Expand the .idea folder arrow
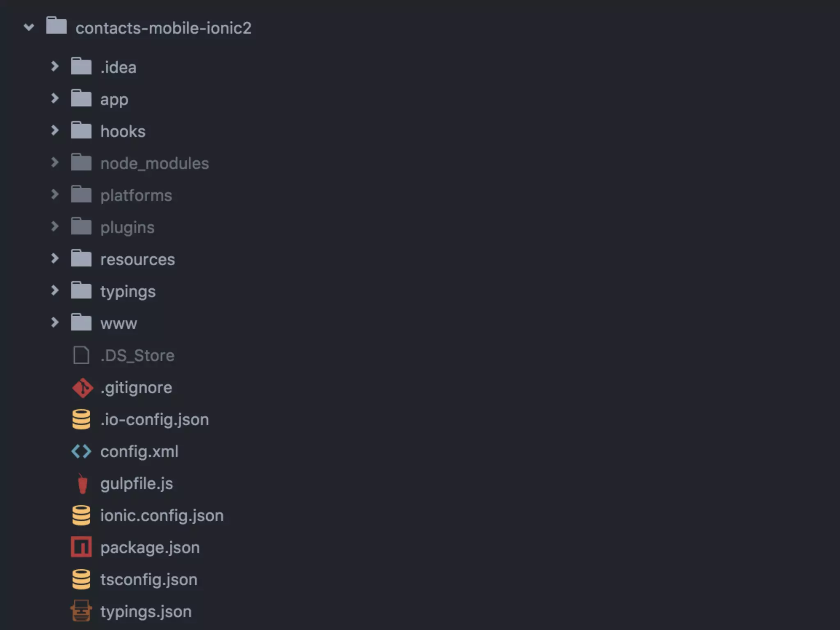 pos(55,66)
